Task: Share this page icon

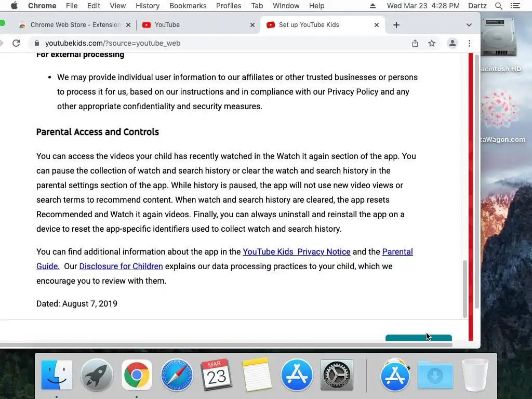Action: point(415,43)
